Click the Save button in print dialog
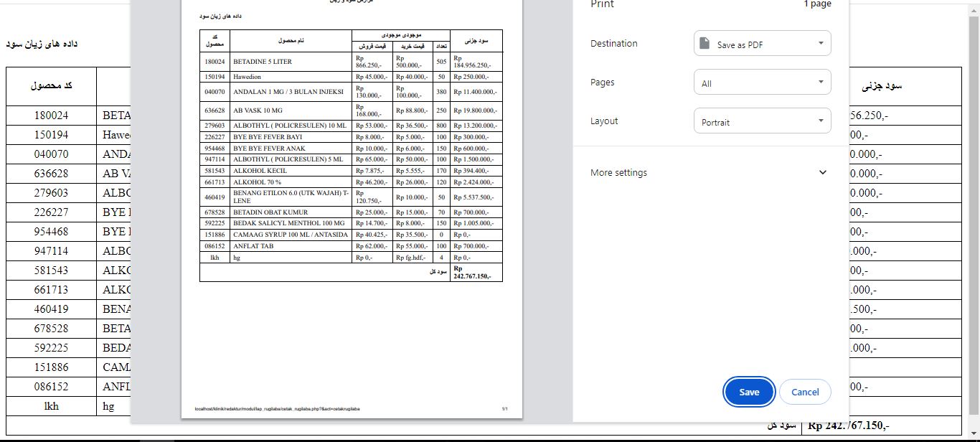This screenshot has height=442, width=980. coord(749,392)
